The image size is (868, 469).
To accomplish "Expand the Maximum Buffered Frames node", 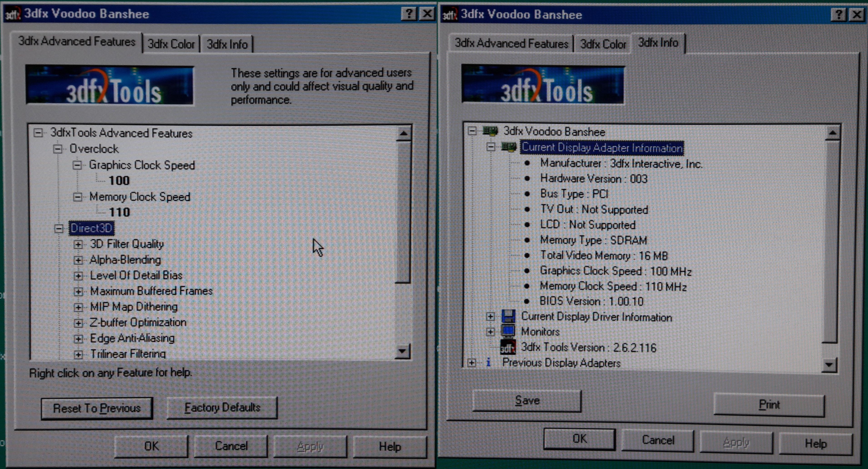I will (78, 291).
